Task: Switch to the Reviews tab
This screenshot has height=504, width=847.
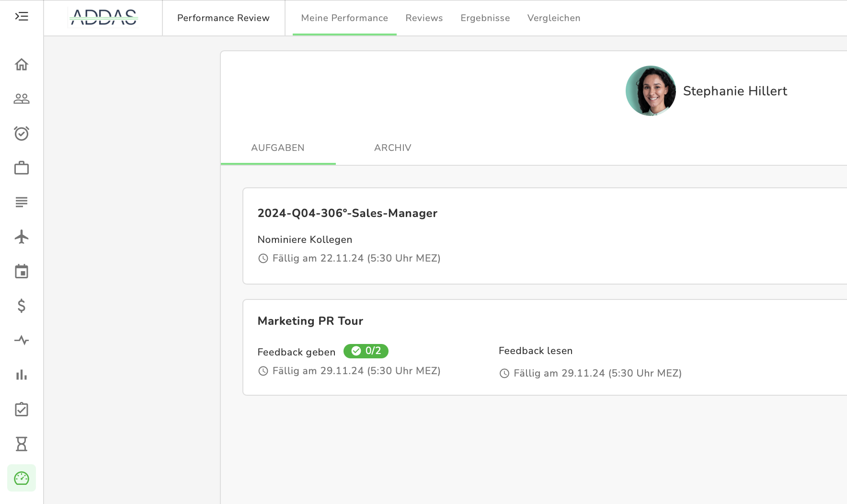Action: click(424, 18)
